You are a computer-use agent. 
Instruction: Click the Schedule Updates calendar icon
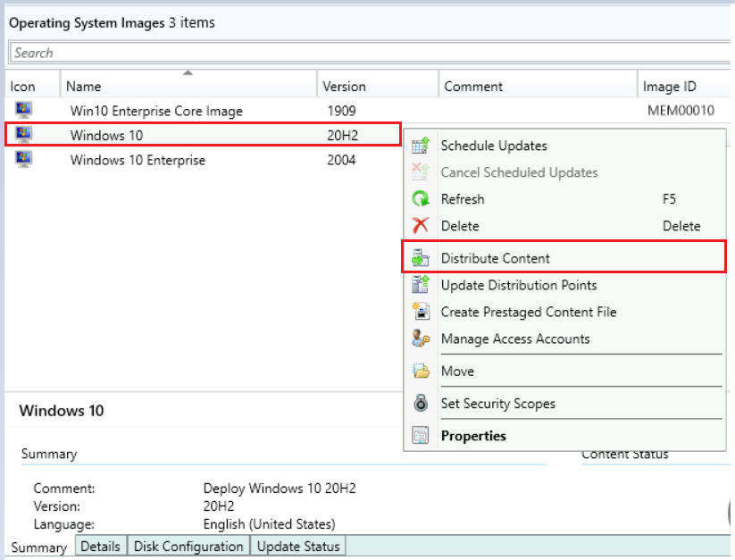pos(421,146)
